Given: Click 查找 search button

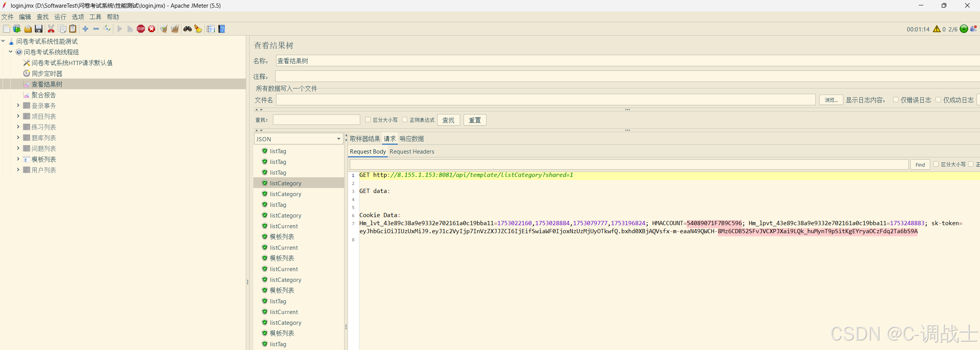Looking at the screenshot, I should pos(449,120).
